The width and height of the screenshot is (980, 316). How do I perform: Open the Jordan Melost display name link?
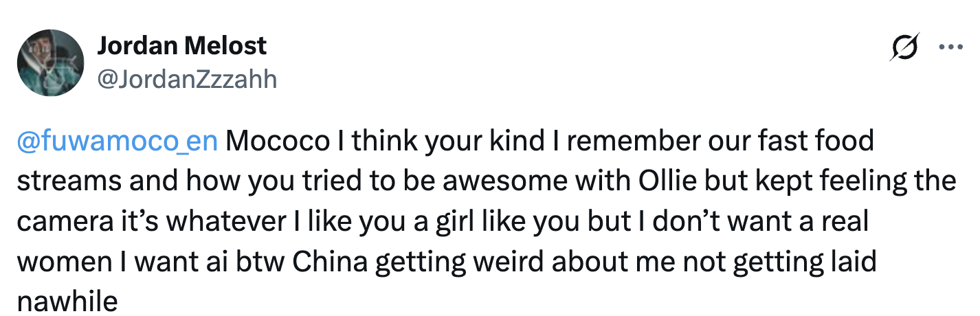181,46
